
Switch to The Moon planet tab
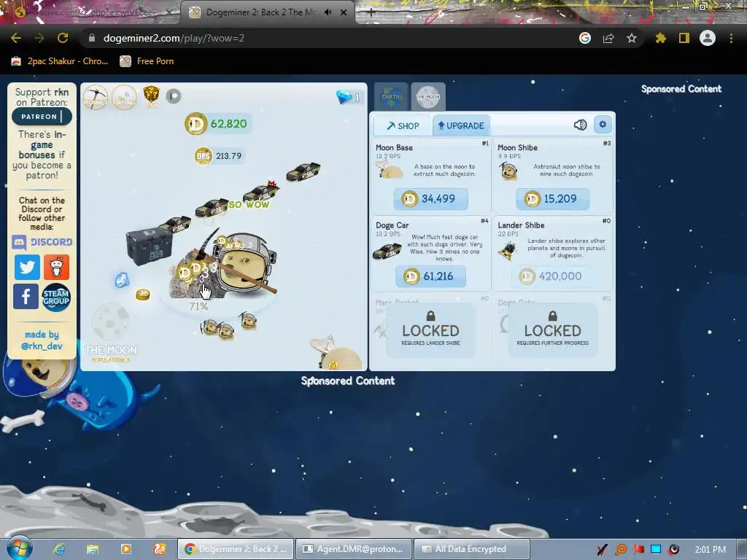[428, 97]
